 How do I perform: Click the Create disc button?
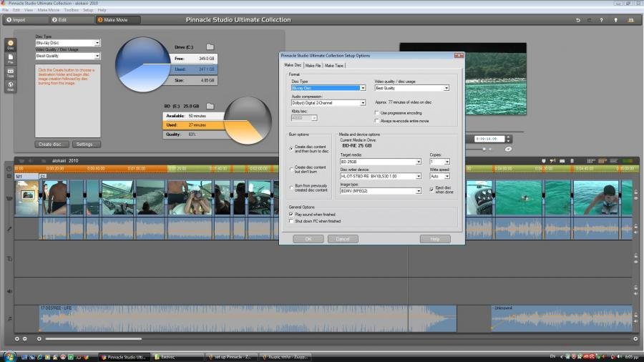coord(51,144)
